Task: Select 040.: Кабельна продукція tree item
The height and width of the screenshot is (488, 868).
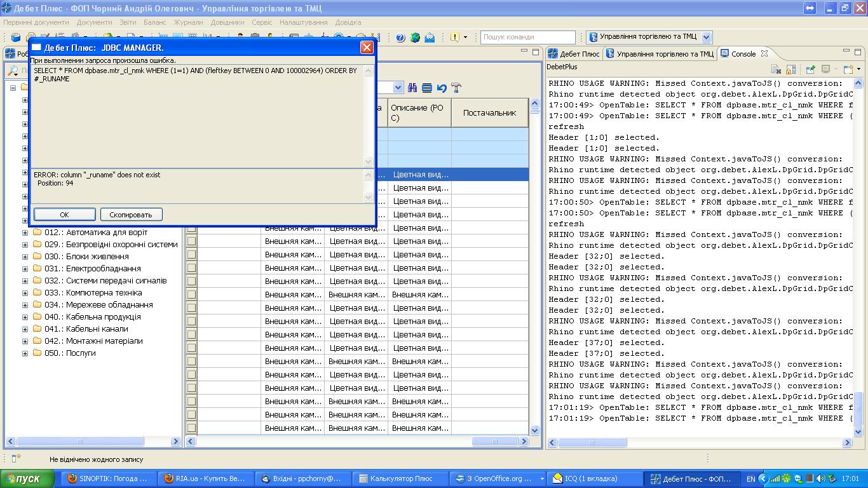Action: pos(93,317)
